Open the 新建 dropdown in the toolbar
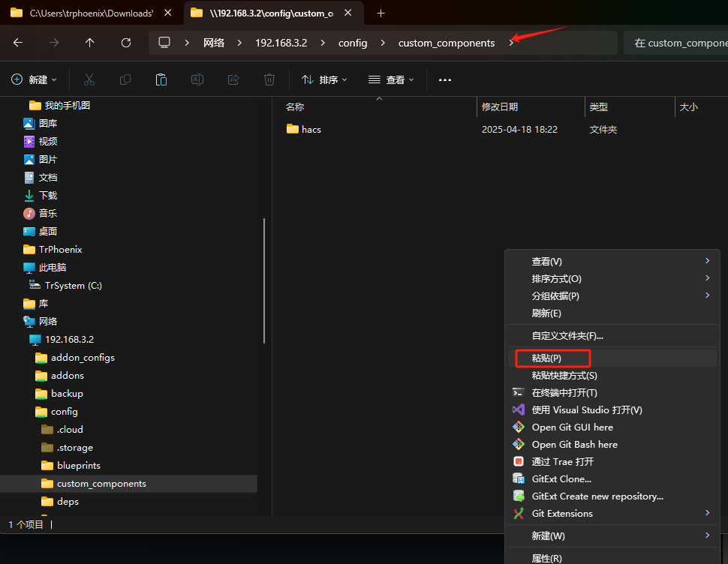Viewport: 728px width, 564px height. 35,79
